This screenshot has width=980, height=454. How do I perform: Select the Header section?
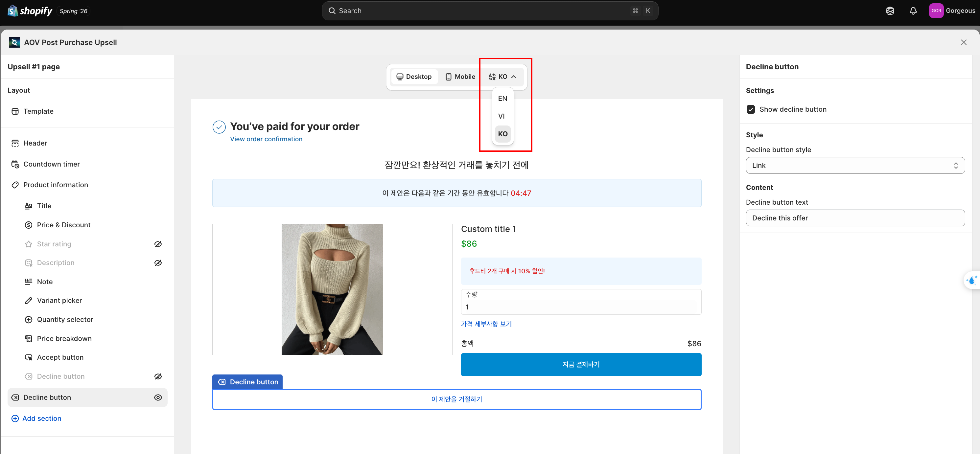click(x=87, y=143)
